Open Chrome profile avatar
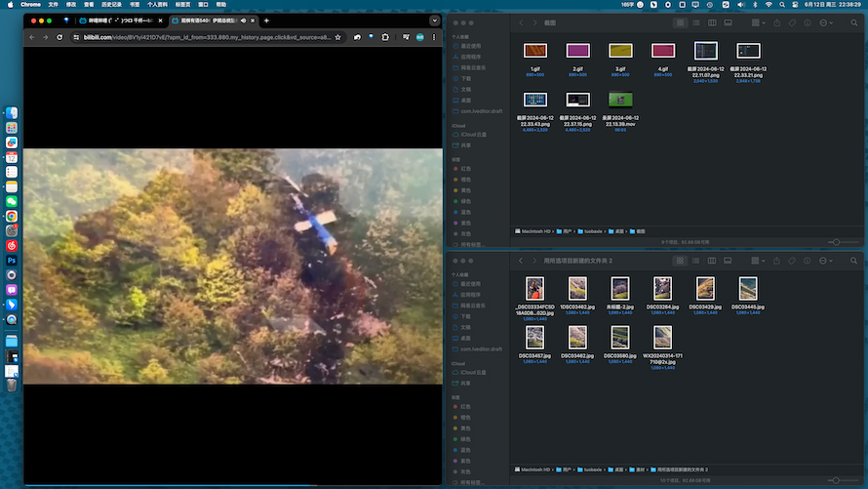This screenshot has width=868, height=489. pyautogui.click(x=420, y=37)
